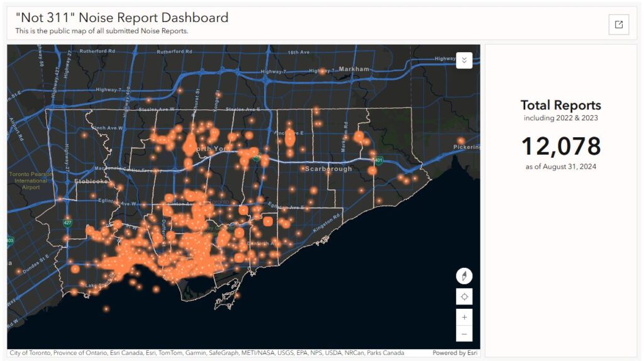Image resolution: width=644 pixels, height=361 pixels.
Task: Click the Etobicoke map label
Action: click(91, 181)
